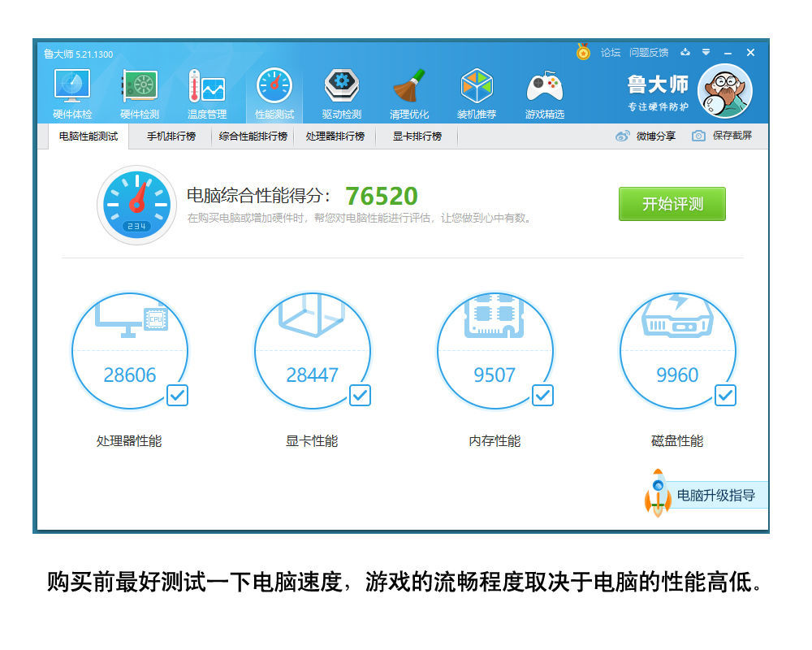Image resolution: width=812 pixels, height=650 pixels.
Task: Open 驱动检测 driver detection icon
Action: (342, 93)
